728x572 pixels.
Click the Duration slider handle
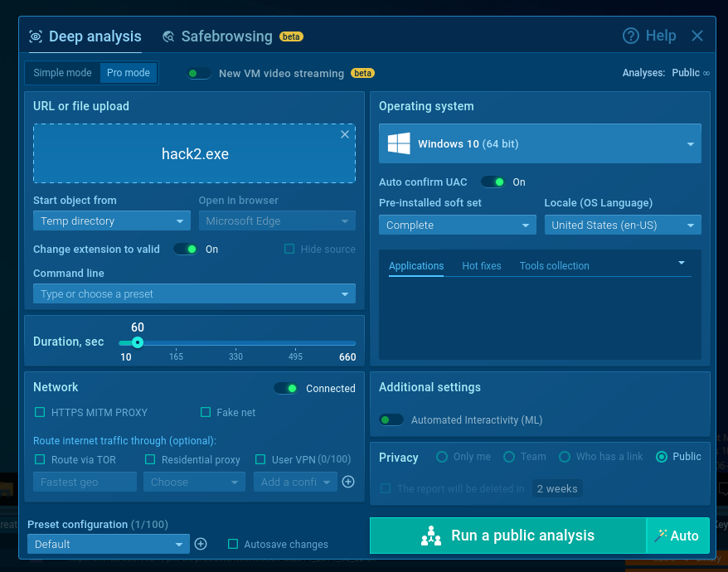click(x=138, y=342)
